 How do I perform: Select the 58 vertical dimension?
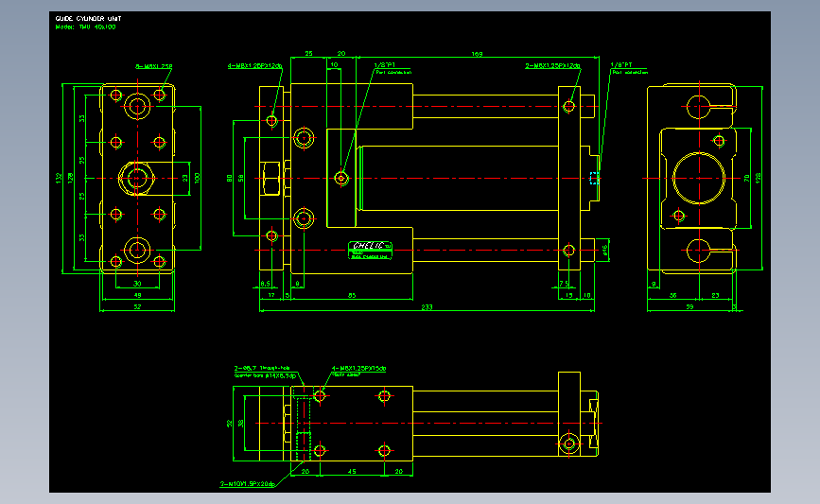[240, 179]
